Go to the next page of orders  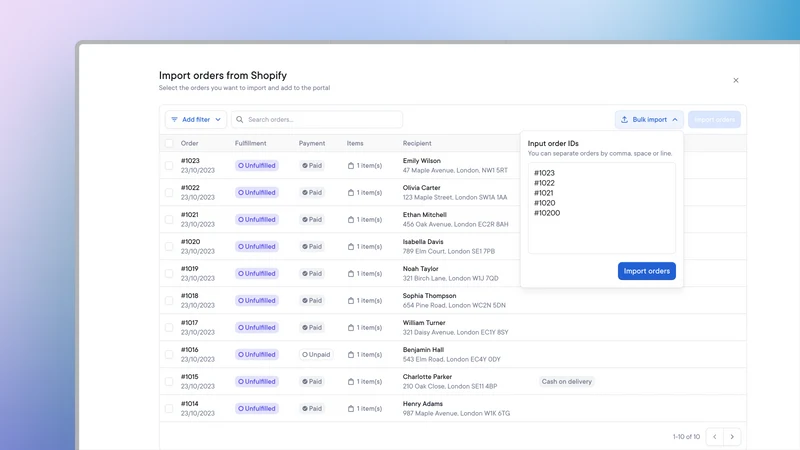[x=732, y=437]
